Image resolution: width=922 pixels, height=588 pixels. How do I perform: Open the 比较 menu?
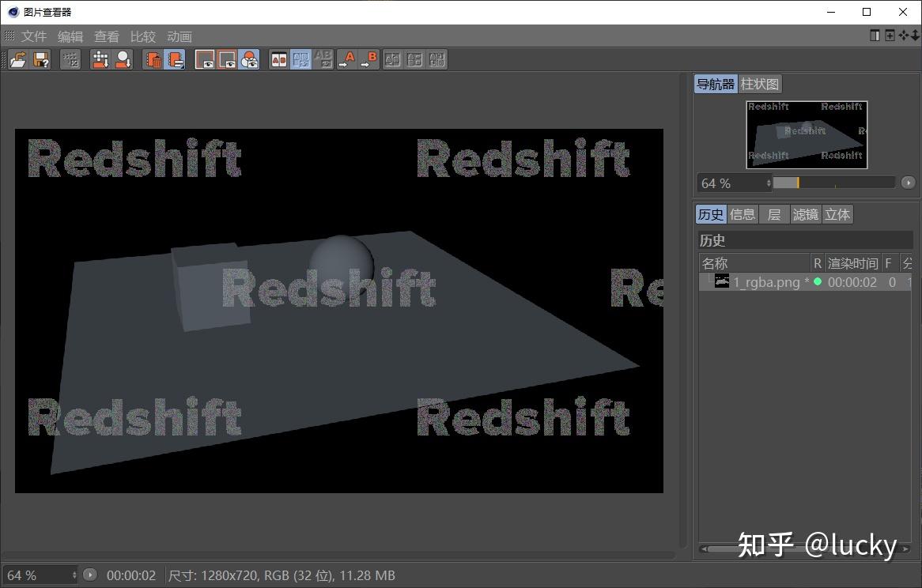143,36
